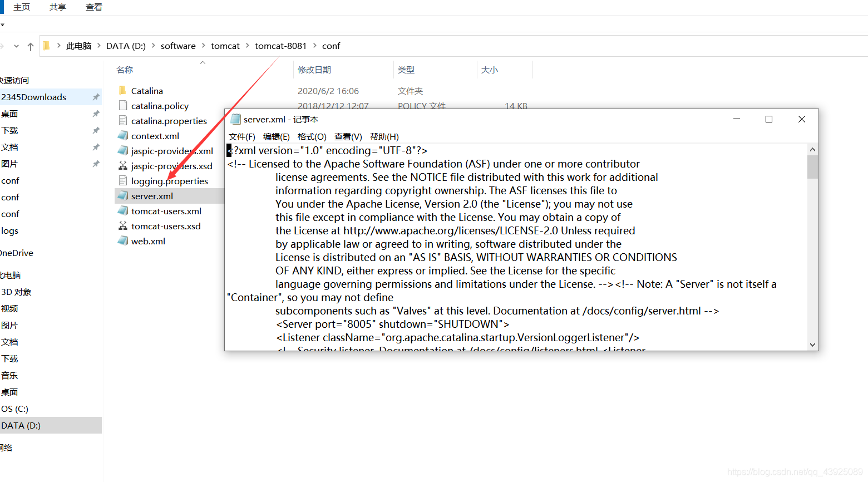The image size is (868, 482).
Task: Click pin icon beside 下载 quick access
Action: pyautogui.click(x=96, y=130)
